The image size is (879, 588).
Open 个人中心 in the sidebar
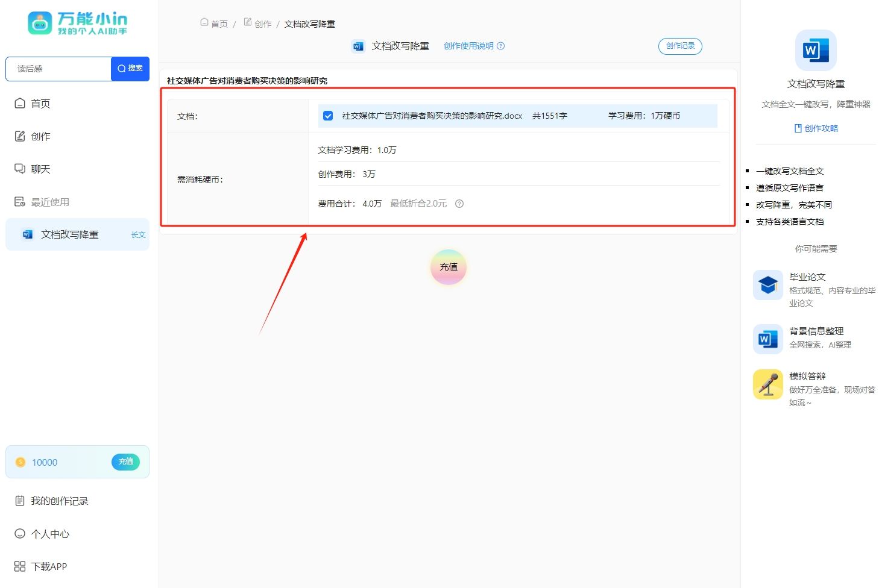click(50, 534)
